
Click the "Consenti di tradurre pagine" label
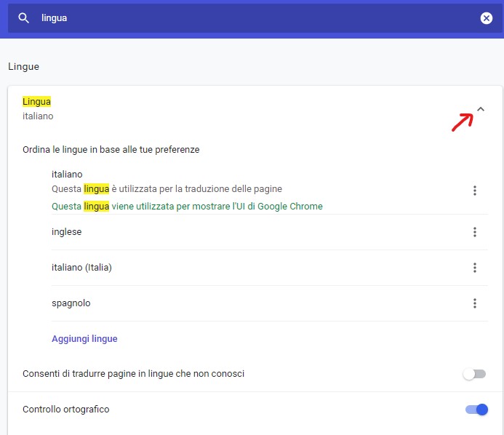133,374
